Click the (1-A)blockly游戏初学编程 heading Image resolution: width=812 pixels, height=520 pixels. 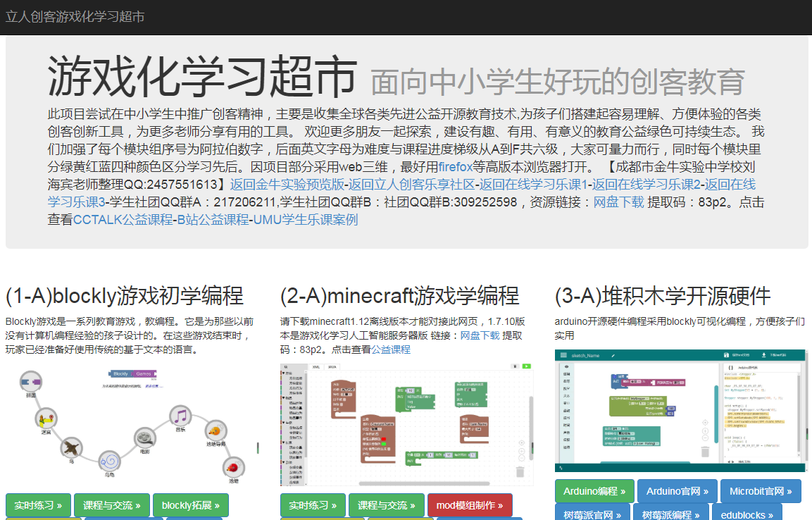coord(124,296)
